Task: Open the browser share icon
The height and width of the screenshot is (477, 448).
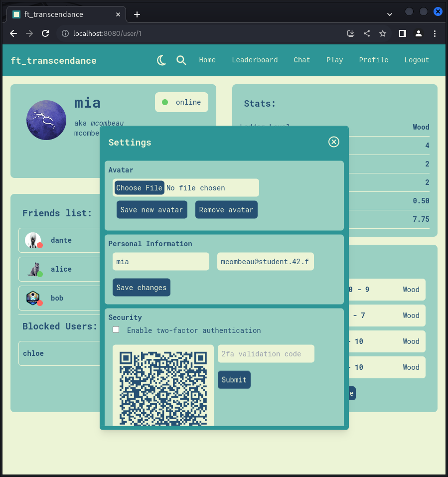Action: (x=367, y=33)
